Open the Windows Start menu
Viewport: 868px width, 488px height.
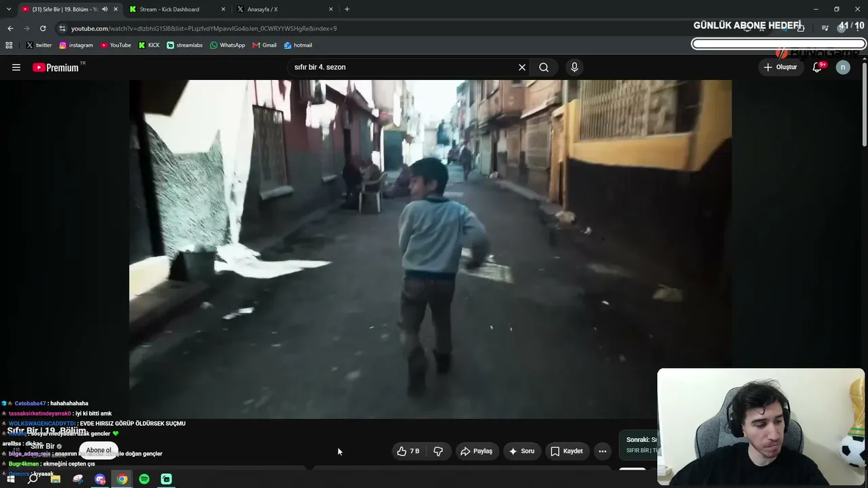pos(10,479)
